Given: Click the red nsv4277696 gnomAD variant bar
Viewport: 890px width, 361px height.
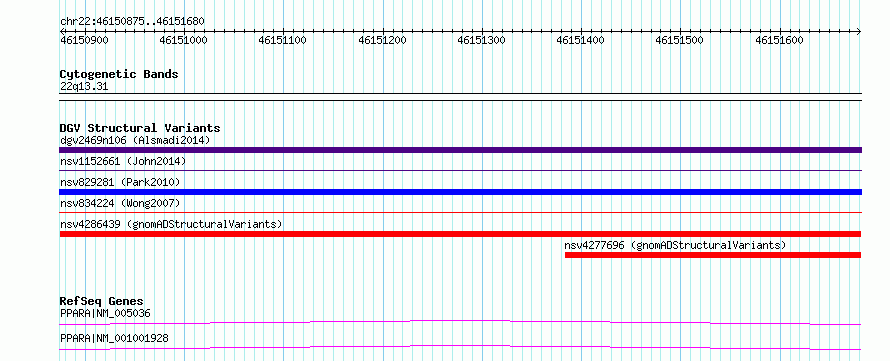Looking at the screenshot, I should (713, 255).
